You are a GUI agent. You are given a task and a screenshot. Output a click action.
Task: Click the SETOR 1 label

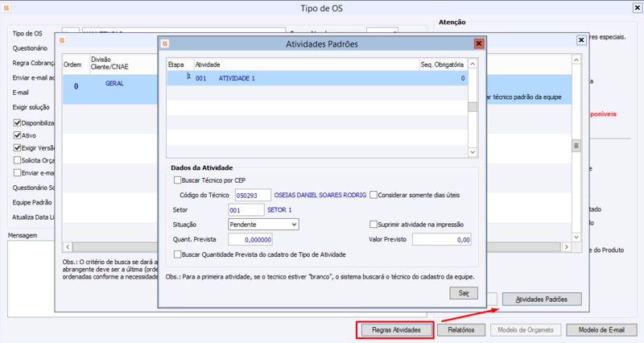click(279, 210)
